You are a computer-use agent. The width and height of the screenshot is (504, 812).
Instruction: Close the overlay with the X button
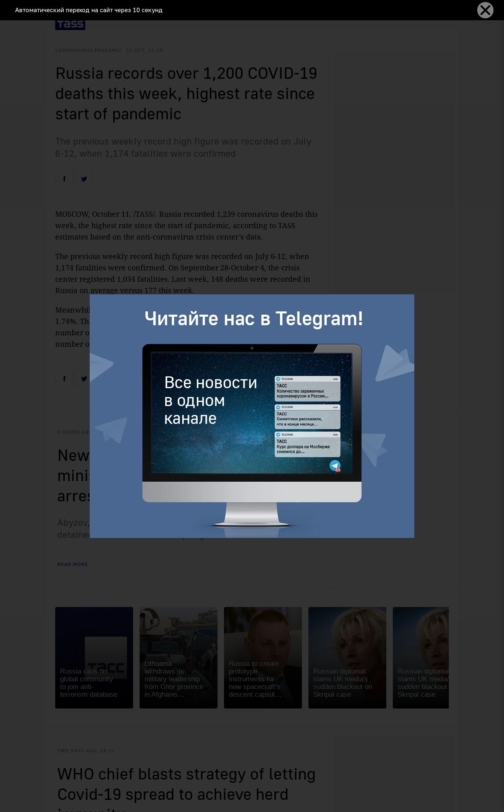point(485,10)
